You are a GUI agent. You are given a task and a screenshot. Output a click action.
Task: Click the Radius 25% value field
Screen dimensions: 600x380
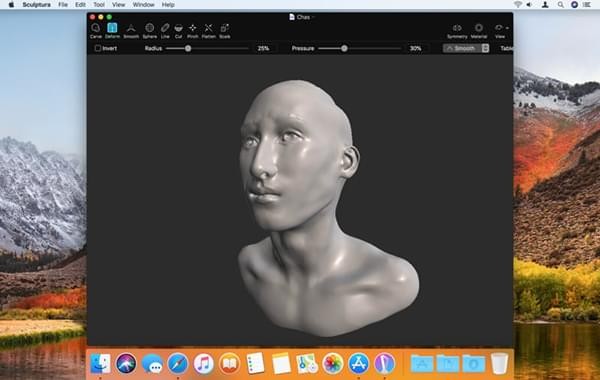coord(263,48)
